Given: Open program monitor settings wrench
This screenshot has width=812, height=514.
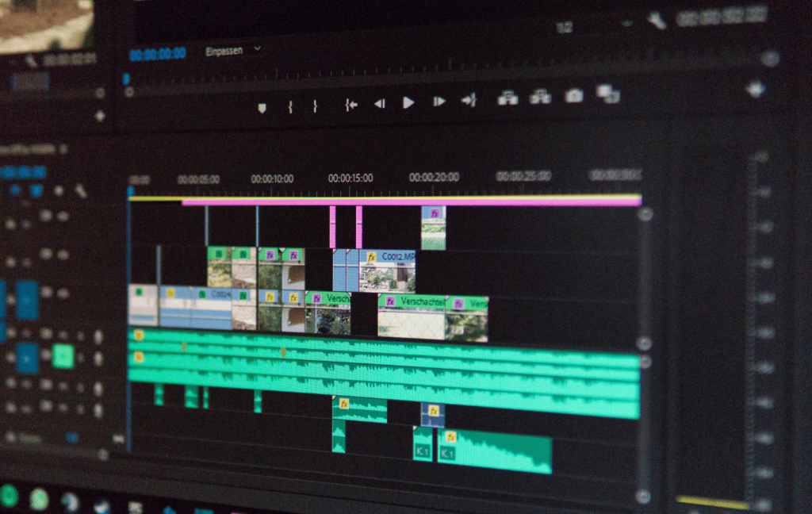Looking at the screenshot, I should [x=656, y=20].
